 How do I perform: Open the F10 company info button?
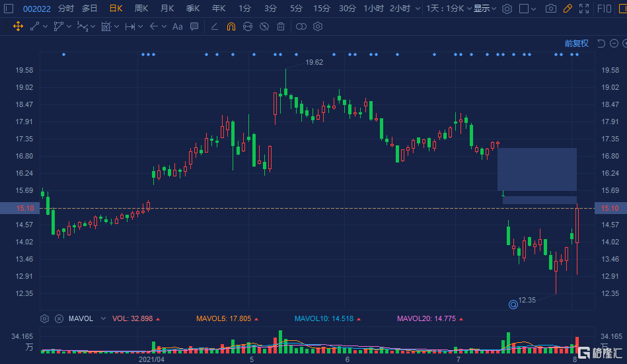point(605,9)
